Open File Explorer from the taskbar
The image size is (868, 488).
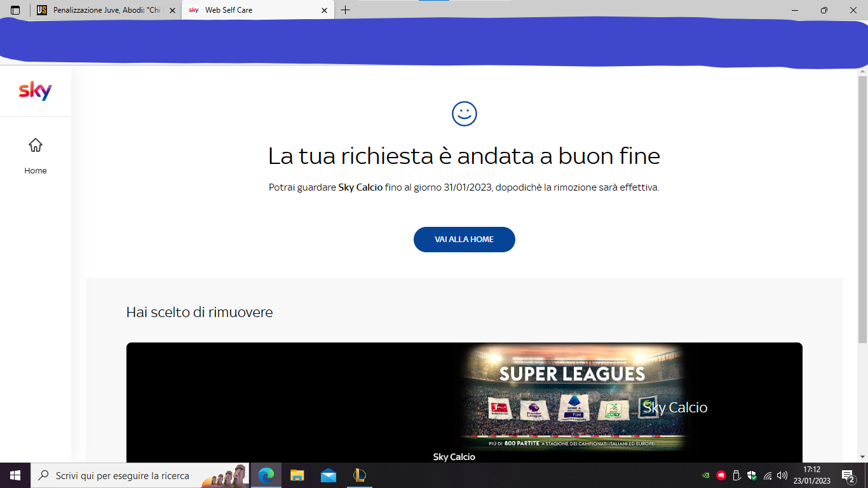click(x=297, y=475)
